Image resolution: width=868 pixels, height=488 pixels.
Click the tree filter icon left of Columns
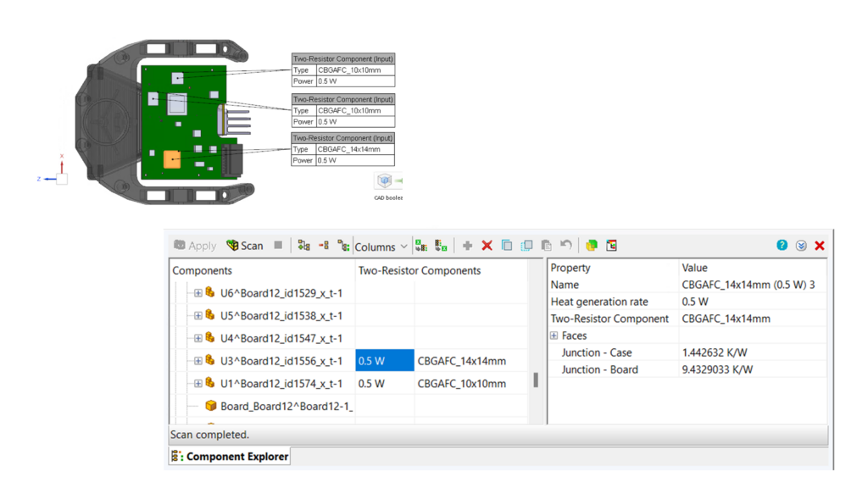pos(343,245)
